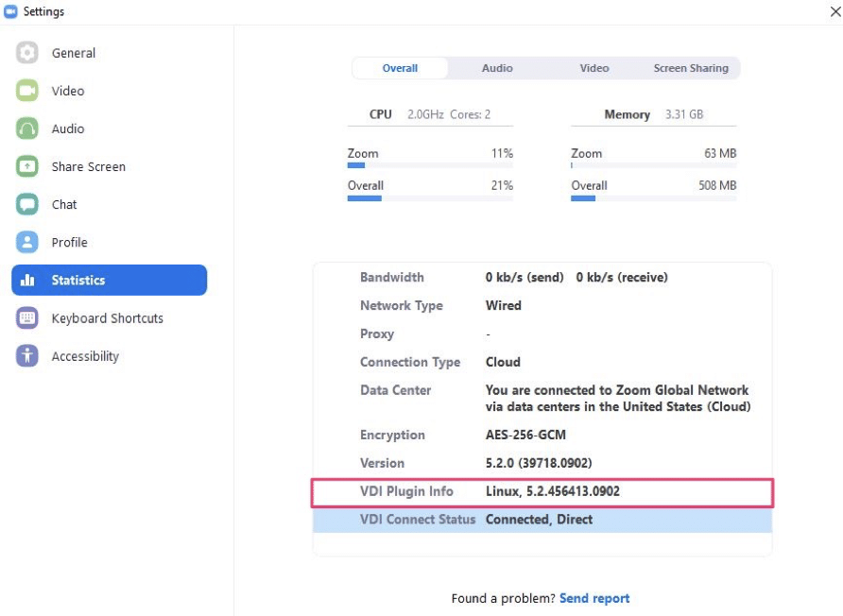Click the Statistics bar chart icon

26,280
